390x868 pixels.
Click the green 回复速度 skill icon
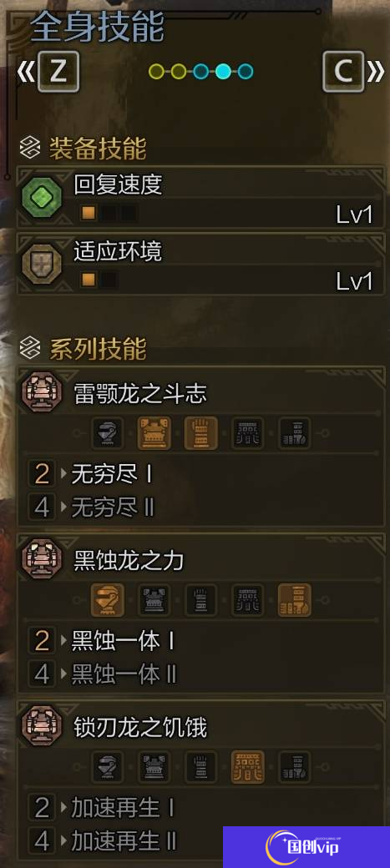40,198
